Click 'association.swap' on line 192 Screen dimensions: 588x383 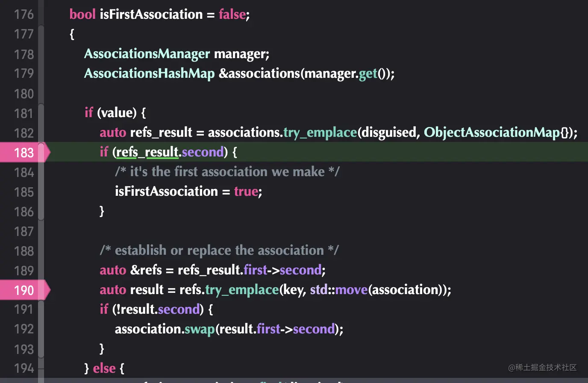165,329
